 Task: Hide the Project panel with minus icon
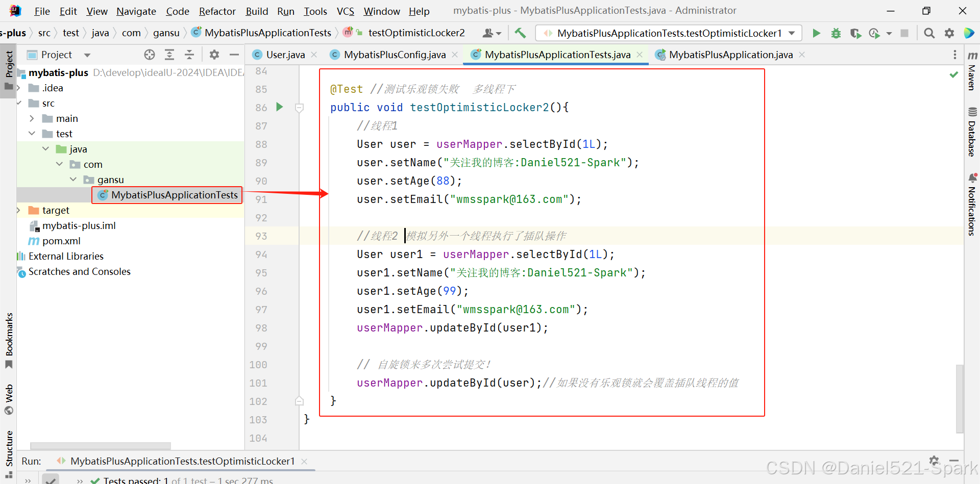coord(234,55)
